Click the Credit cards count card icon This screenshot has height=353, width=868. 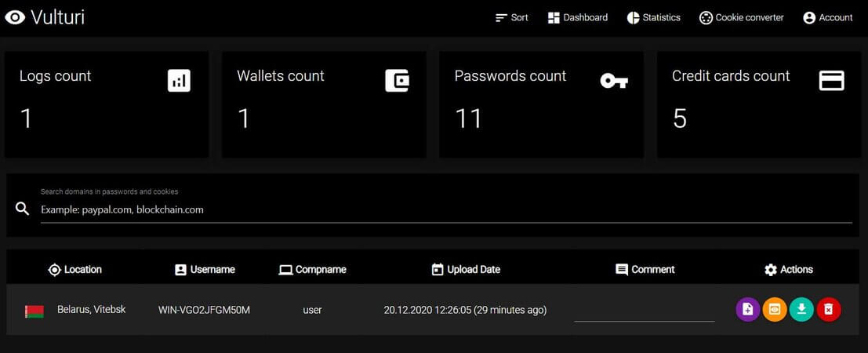coord(831,80)
